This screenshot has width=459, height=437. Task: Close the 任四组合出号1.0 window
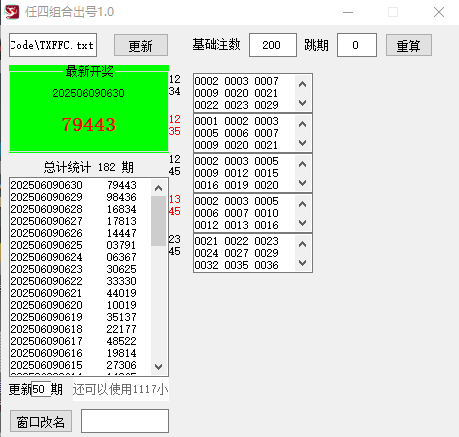pos(439,12)
